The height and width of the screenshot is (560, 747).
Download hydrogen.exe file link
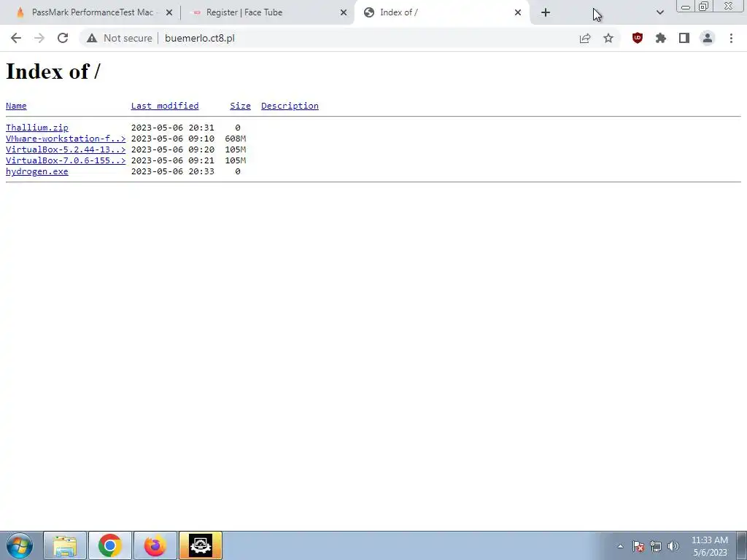pyautogui.click(x=37, y=171)
